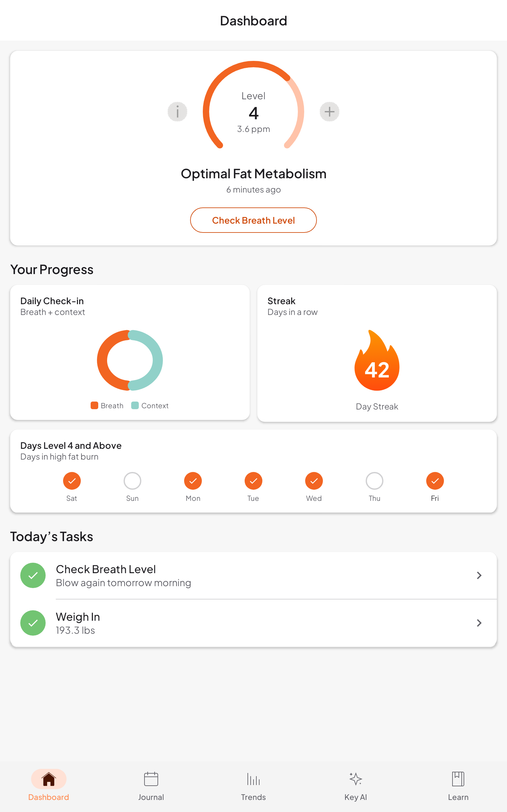The height and width of the screenshot is (812, 507).
Task: Tap the green check beside Weigh In
Action: 33,623
